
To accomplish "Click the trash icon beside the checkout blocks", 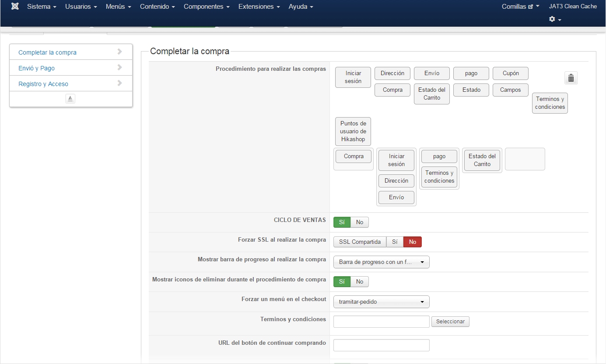I will 571,78.
